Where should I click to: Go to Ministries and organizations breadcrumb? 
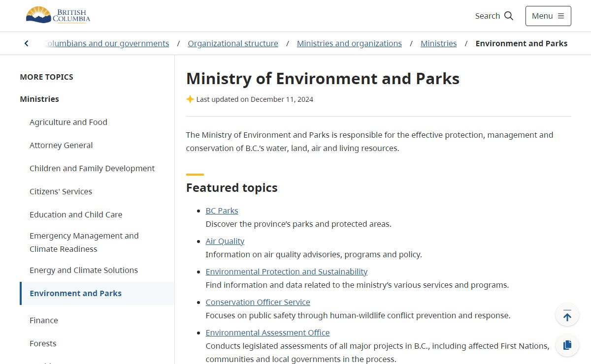(x=349, y=43)
